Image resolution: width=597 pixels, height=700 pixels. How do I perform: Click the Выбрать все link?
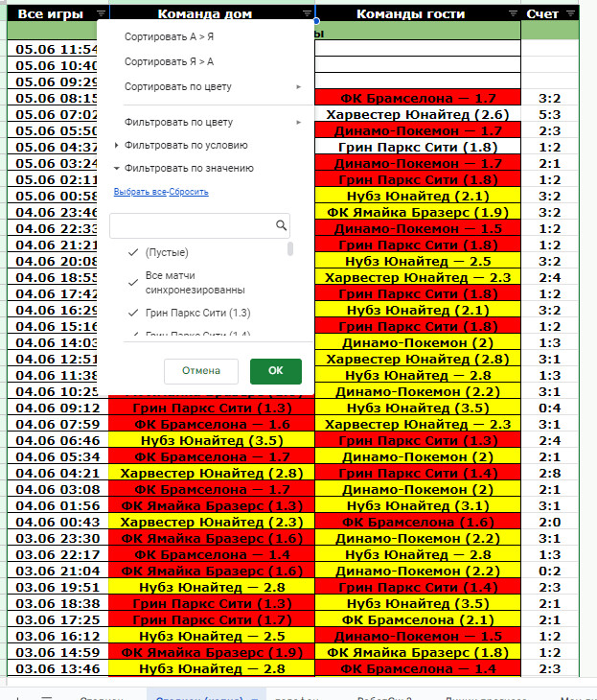[140, 192]
